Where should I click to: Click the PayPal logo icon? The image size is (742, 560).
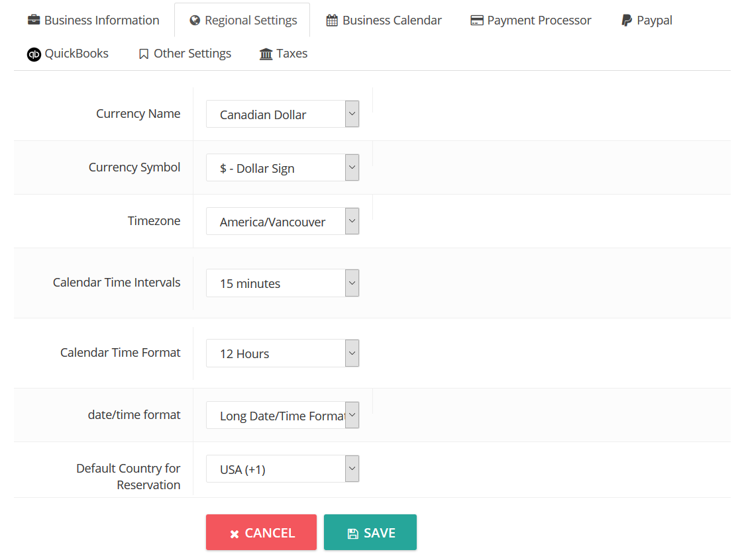(627, 21)
